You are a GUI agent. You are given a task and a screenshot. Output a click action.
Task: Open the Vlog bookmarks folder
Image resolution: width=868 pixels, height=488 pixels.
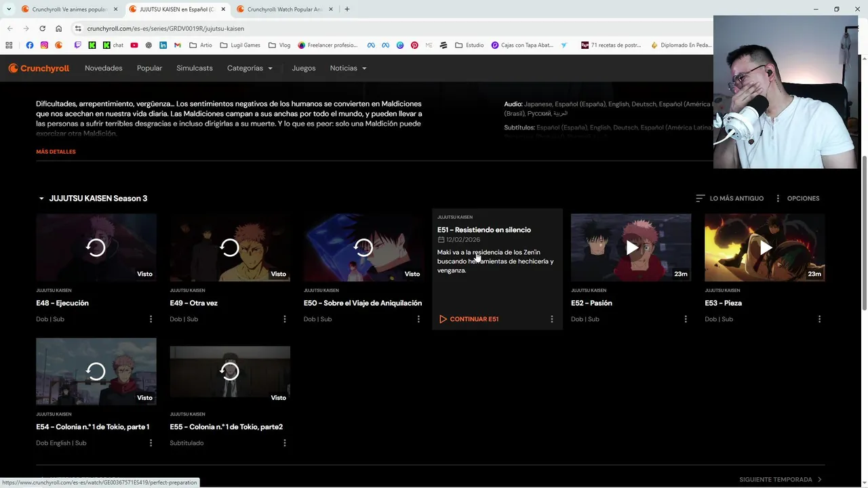279,45
